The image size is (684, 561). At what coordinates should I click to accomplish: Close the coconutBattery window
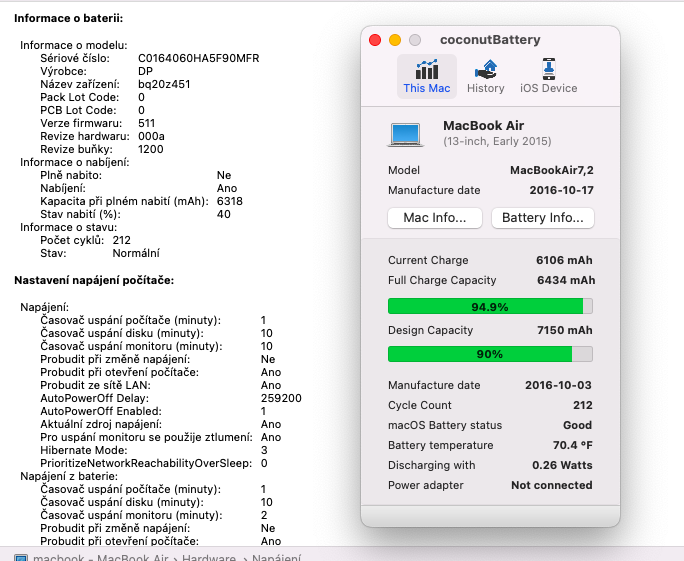click(375, 40)
